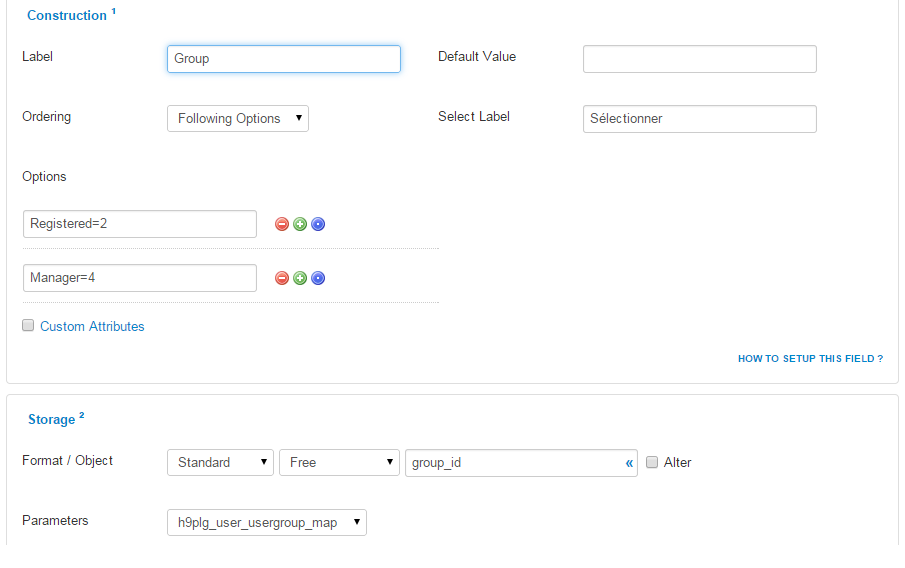Open the Following Options ordering dropdown
The image size is (905, 568).
[238, 118]
